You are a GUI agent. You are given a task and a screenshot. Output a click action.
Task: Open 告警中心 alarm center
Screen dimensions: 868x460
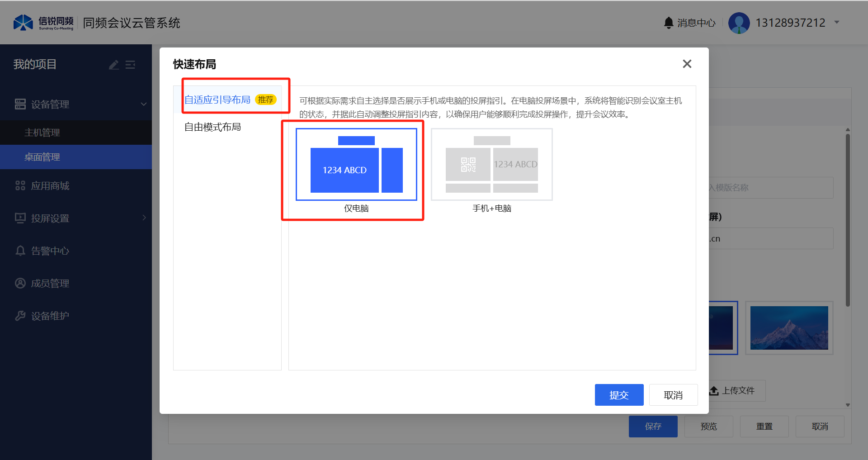[x=50, y=251]
